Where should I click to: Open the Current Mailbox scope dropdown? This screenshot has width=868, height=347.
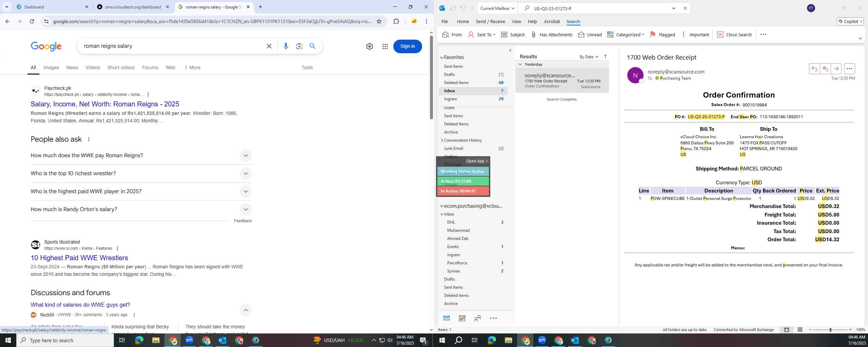click(497, 8)
